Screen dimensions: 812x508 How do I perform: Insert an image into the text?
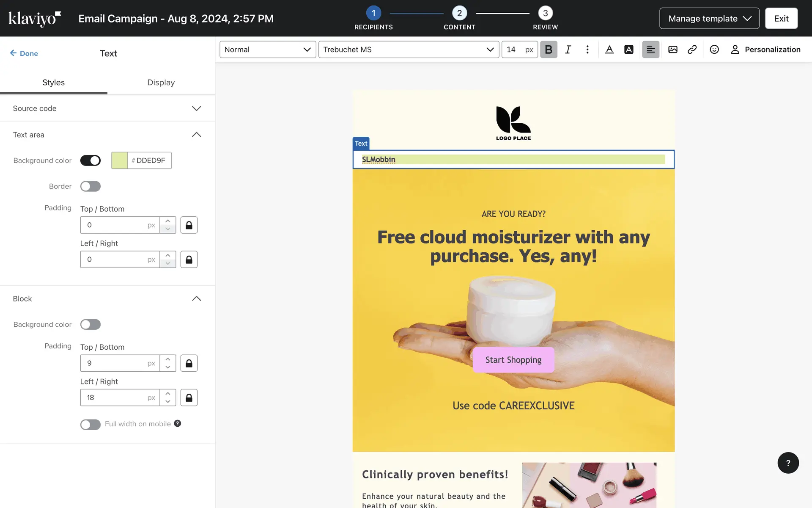[672, 50]
